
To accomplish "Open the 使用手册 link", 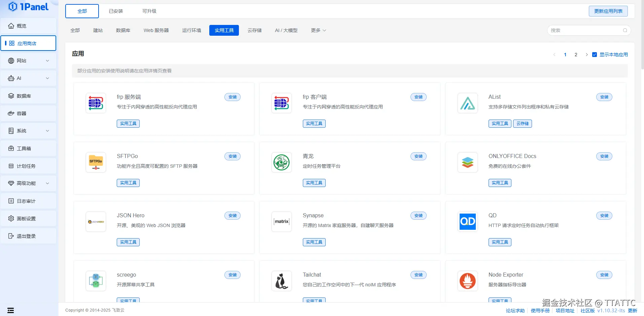I will (540, 311).
